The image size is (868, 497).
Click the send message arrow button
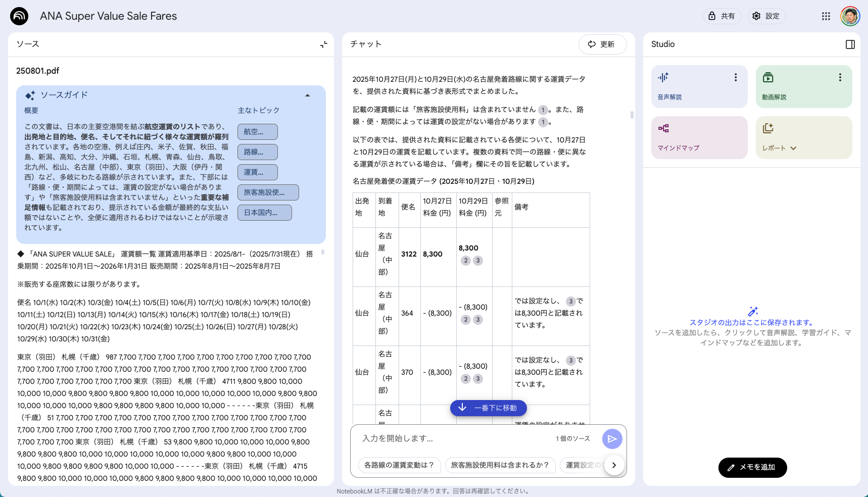(x=612, y=439)
